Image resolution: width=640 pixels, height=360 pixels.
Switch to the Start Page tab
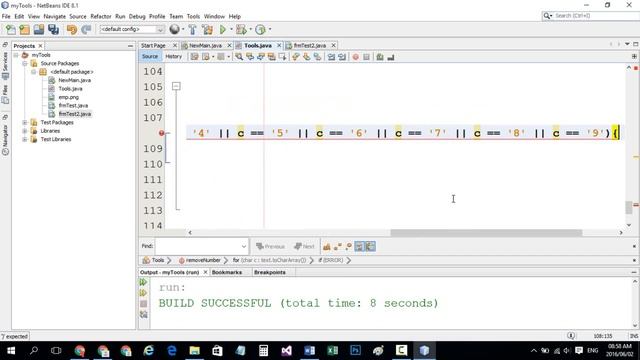pyautogui.click(x=153, y=46)
